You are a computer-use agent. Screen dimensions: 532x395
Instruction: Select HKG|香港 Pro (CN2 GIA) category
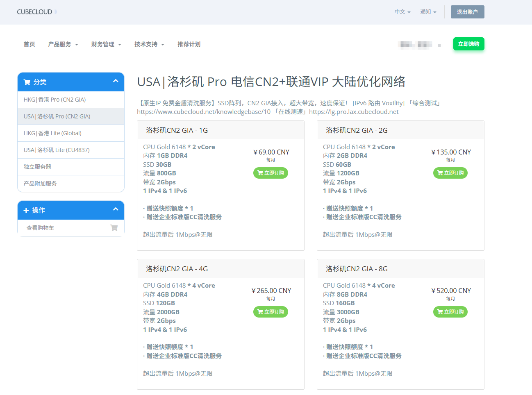[x=71, y=100]
